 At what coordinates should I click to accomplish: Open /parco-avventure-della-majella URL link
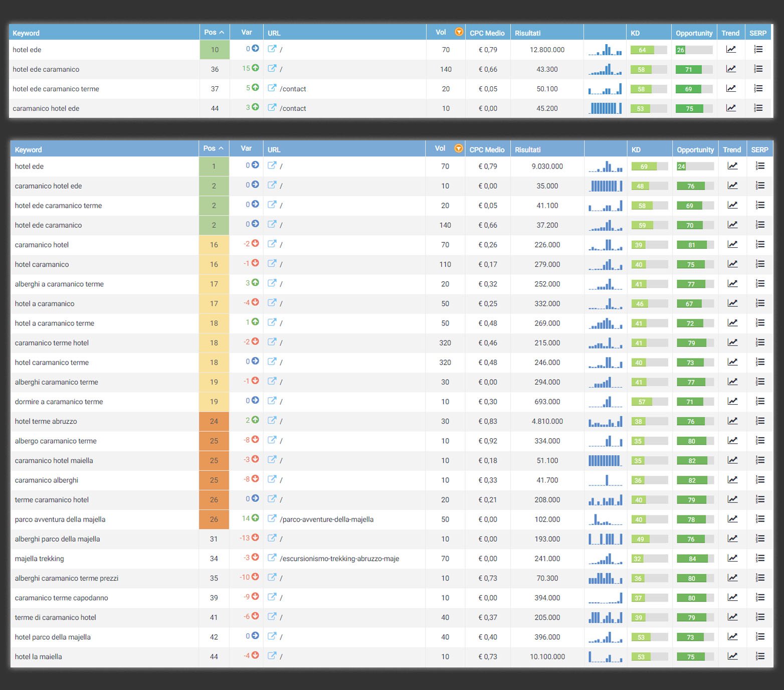(x=326, y=520)
